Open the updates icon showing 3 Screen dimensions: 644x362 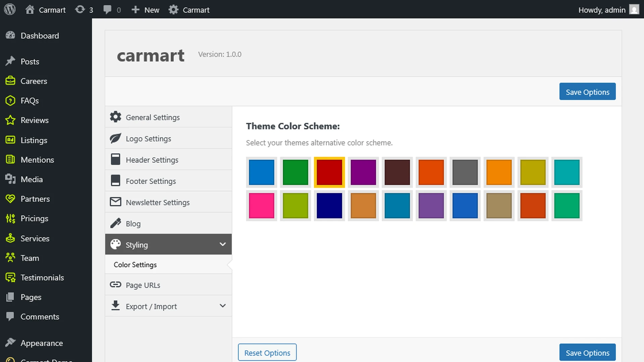(80, 10)
